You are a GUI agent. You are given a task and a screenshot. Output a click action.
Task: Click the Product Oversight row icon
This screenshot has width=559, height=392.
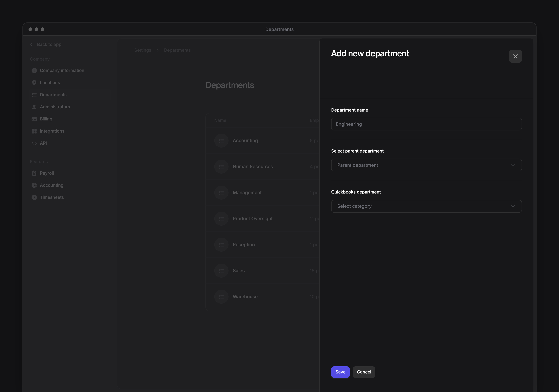click(221, 219)
